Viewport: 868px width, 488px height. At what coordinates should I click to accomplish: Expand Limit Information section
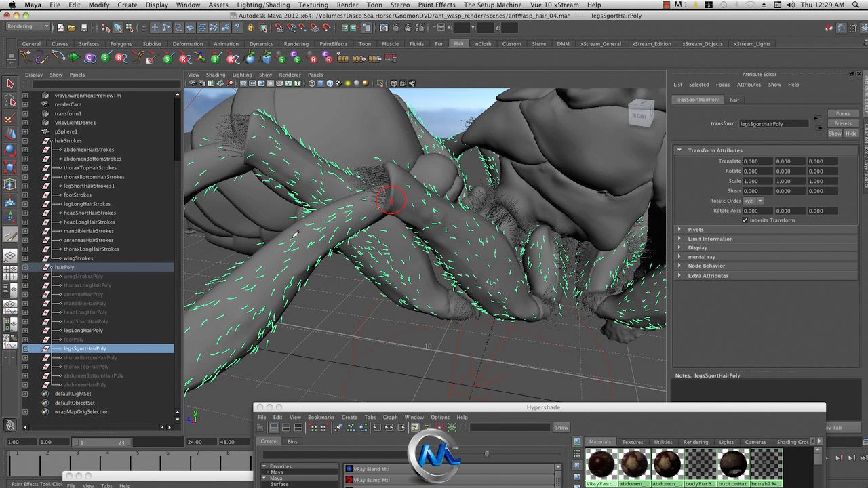coord(679,239)
